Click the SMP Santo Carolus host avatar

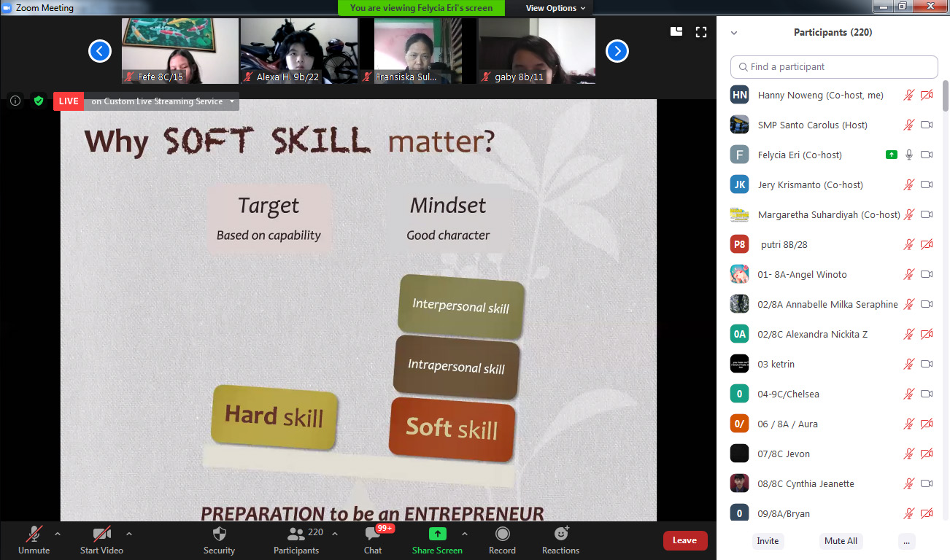(740, 125)
